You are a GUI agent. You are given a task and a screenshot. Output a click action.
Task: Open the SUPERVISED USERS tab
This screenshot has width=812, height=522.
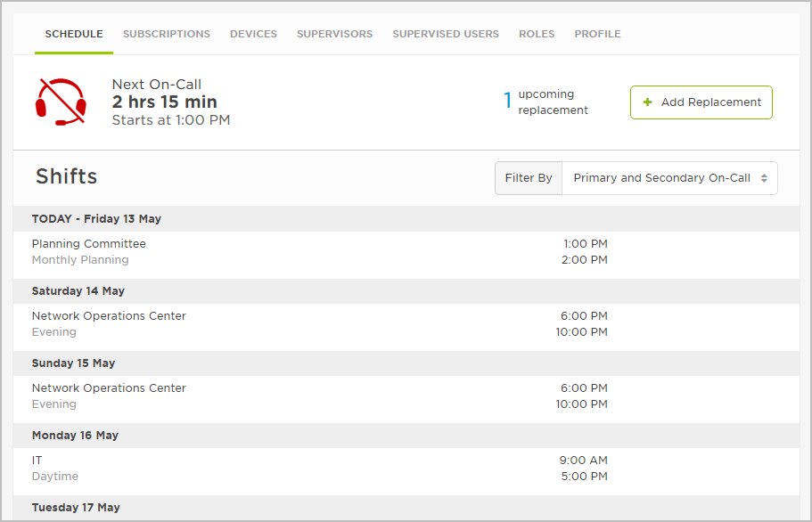[446, 34]
